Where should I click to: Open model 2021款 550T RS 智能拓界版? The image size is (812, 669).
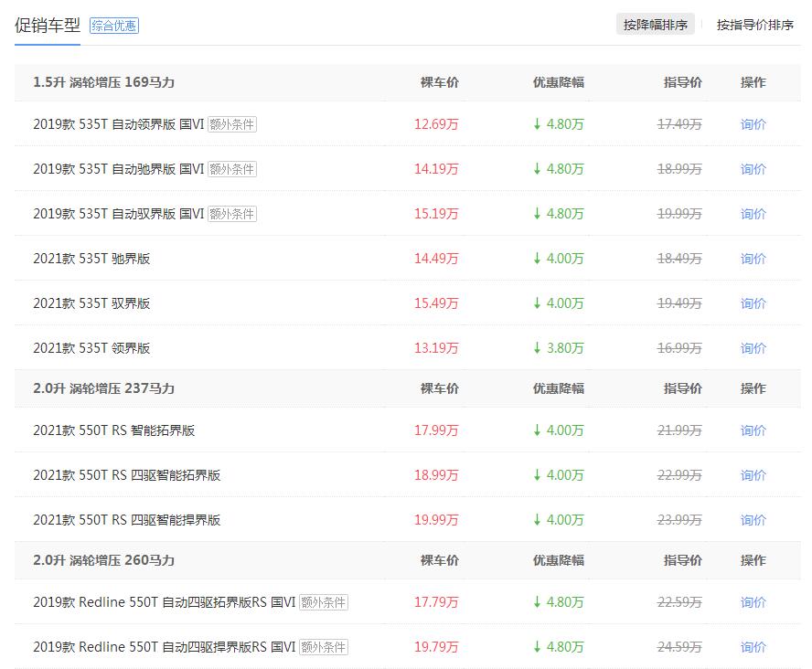(114, 430)
